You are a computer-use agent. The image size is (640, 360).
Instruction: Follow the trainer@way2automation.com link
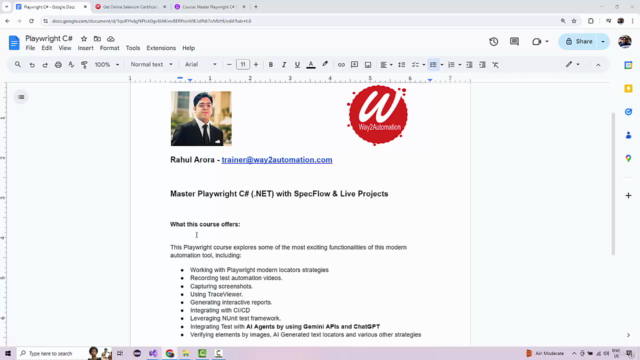click(x=277, y=160)
